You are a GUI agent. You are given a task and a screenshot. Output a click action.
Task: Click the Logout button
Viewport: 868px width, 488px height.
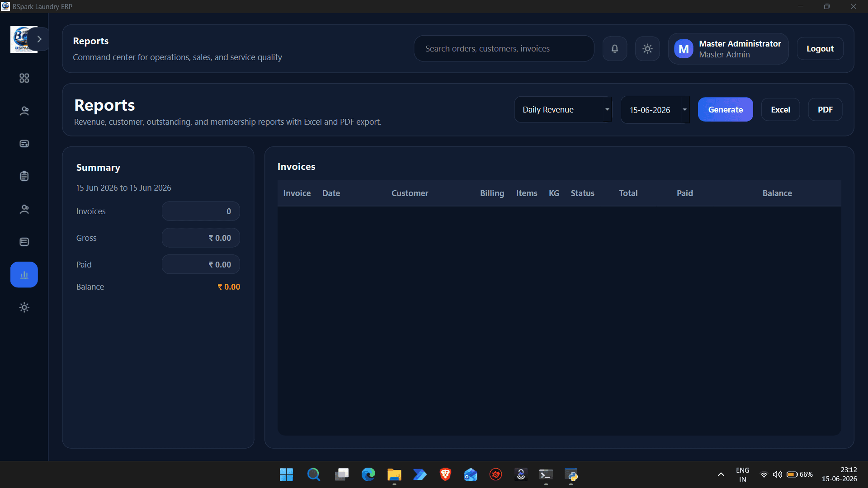tap(820, 49)
